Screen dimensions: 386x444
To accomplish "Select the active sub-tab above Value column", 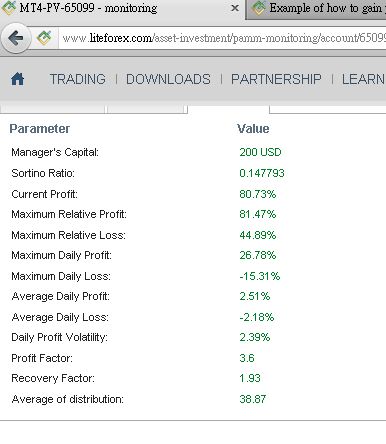I will (229, 109).
